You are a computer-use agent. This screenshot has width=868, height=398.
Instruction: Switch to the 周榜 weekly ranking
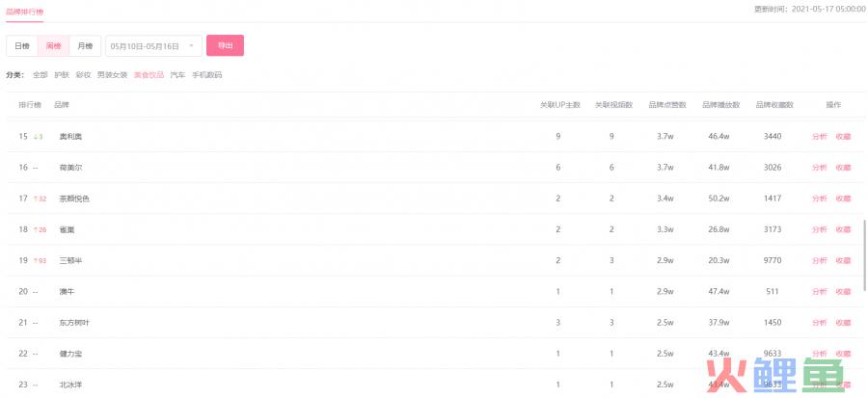54,46
